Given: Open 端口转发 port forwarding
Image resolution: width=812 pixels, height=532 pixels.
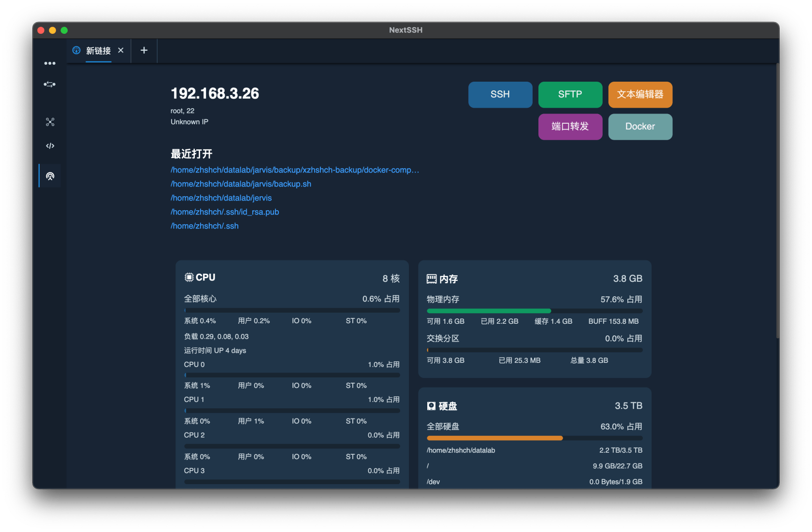Looking at the screenshot, I should point(570,127).
